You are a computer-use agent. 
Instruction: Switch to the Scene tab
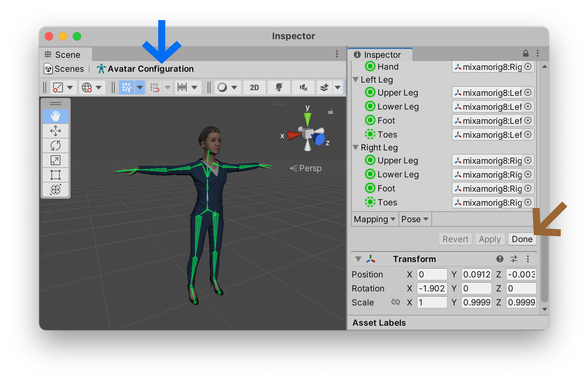[65, 55]
